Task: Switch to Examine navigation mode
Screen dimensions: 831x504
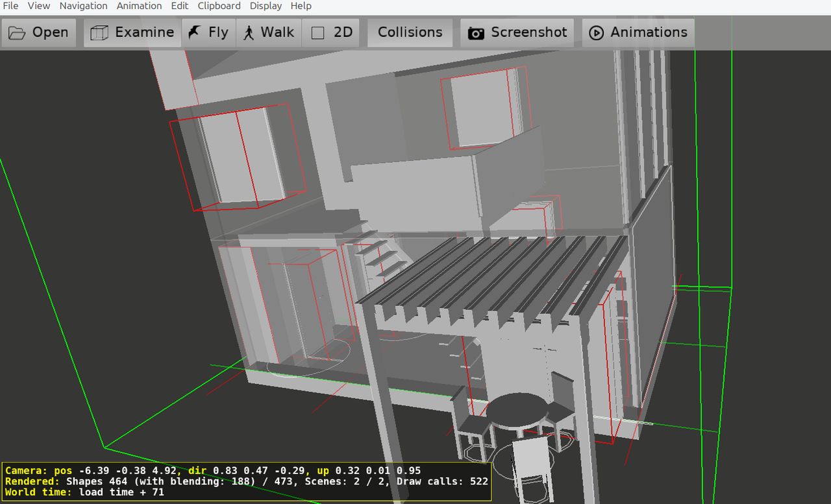Action: (99, 32)
